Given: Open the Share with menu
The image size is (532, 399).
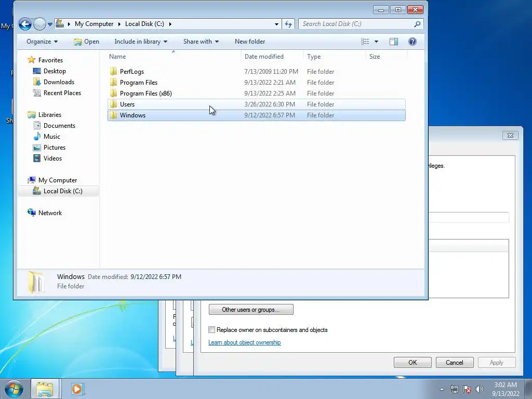Looking at the screenshot, I should (201, 42).
